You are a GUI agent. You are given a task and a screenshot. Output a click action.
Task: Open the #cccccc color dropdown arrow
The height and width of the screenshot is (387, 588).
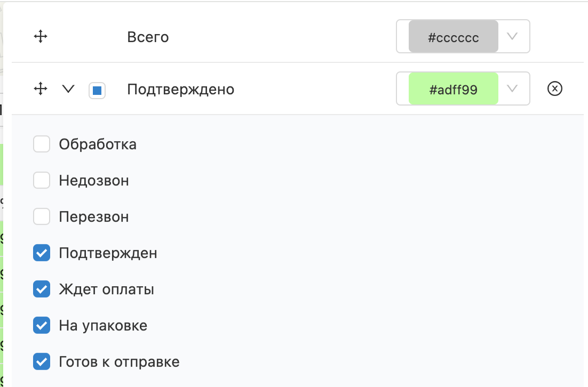click(x=512, y=36)
